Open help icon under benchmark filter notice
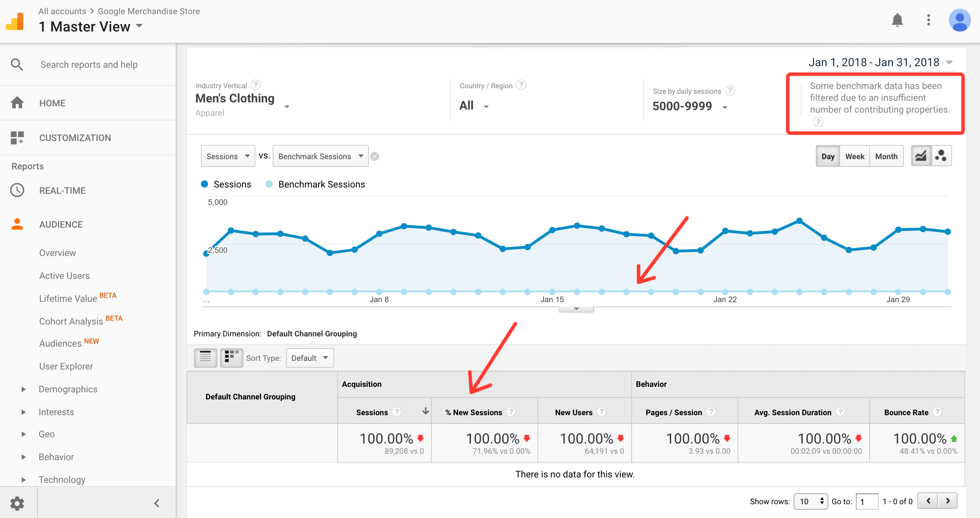The width and height of the screenshot is (980, 518). tap(818, 122)
